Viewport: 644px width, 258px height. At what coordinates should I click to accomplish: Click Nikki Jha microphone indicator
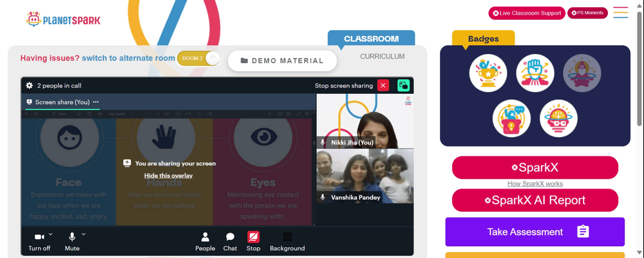point(323,142)
